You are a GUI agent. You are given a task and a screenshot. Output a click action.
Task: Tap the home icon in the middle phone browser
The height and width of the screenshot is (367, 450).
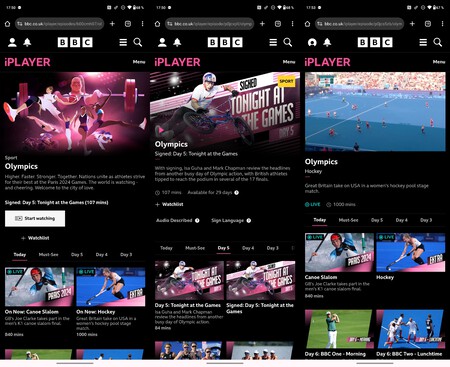[x=157, y=24]
